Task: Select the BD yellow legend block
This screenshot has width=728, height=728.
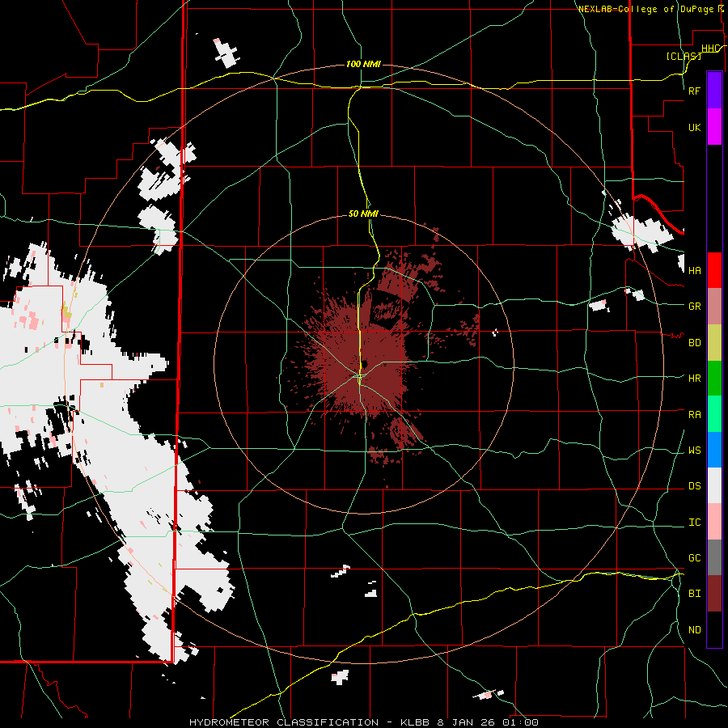Action: click(714, 342)
